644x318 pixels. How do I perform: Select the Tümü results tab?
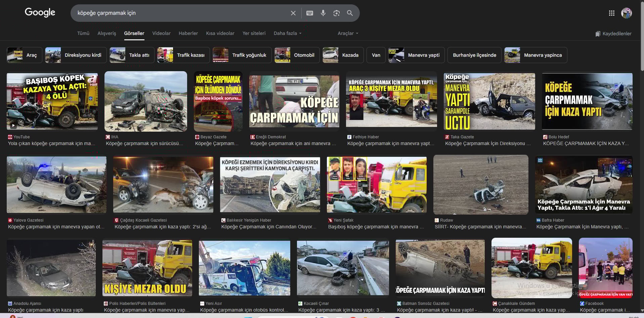83,33
